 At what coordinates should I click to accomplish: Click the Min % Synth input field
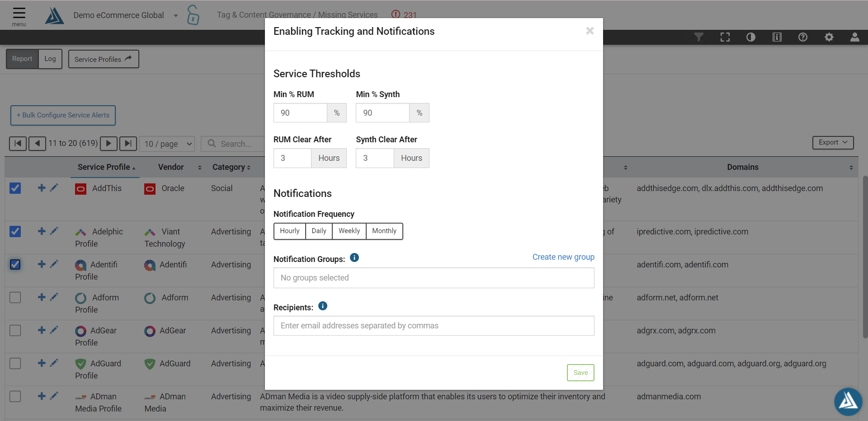[x=382, y=113]
